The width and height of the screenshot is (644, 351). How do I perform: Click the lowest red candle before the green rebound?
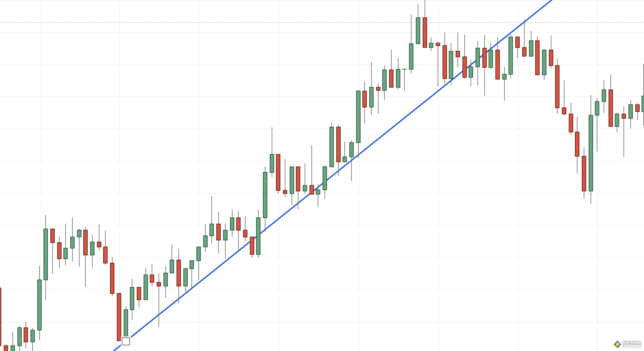pyautogui.click(x=584, y=173)
